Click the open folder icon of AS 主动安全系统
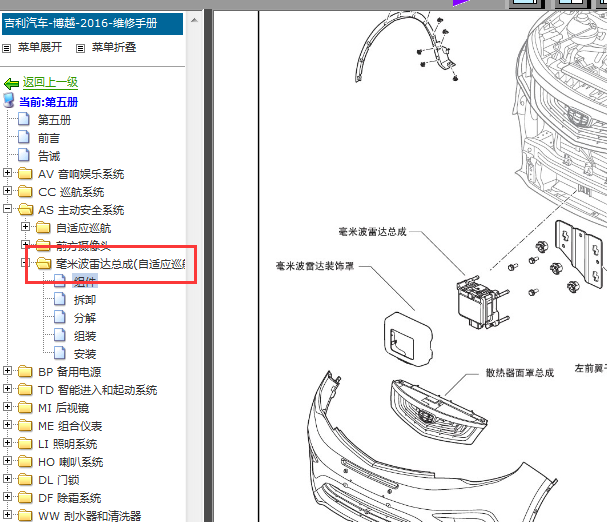 coord(26,209)
